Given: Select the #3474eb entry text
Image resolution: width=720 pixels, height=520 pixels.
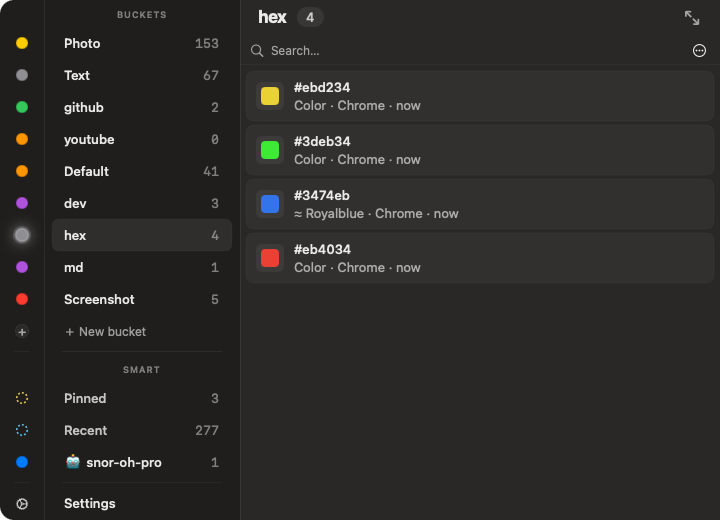Looking at the screenshot, I should pyautogui.click(x=321, y=195).
